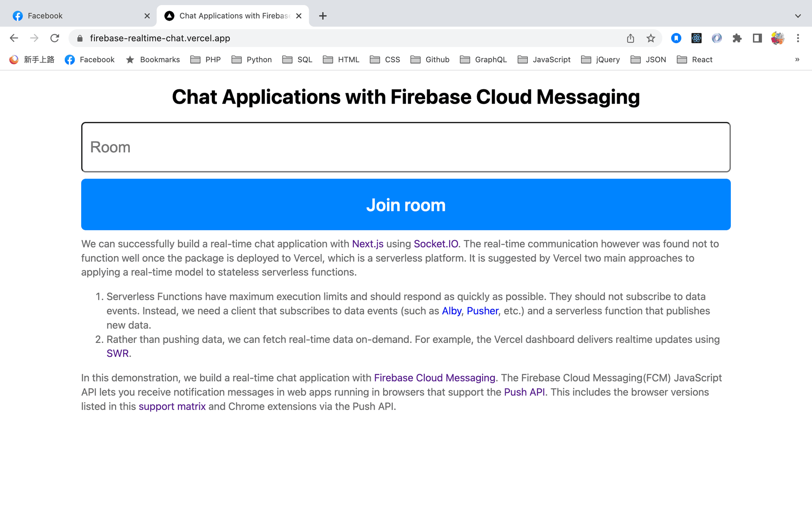Open a new tab
Screen dimensions: 812x508
click(323, 16)
